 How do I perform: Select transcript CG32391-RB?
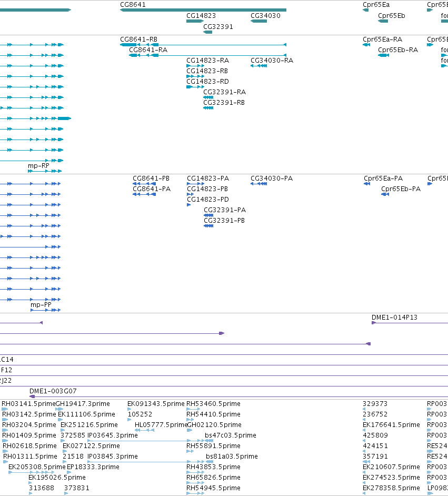(x=224, y=103)
